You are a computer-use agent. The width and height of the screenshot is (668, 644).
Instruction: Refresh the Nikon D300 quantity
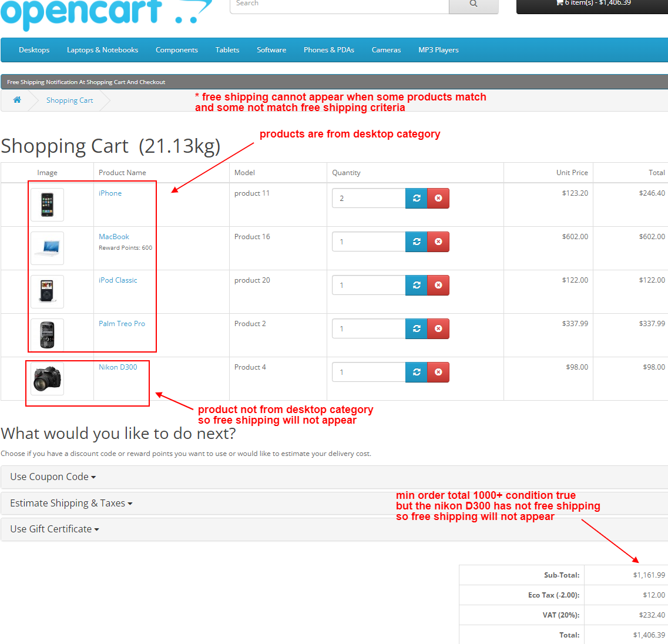417,372
